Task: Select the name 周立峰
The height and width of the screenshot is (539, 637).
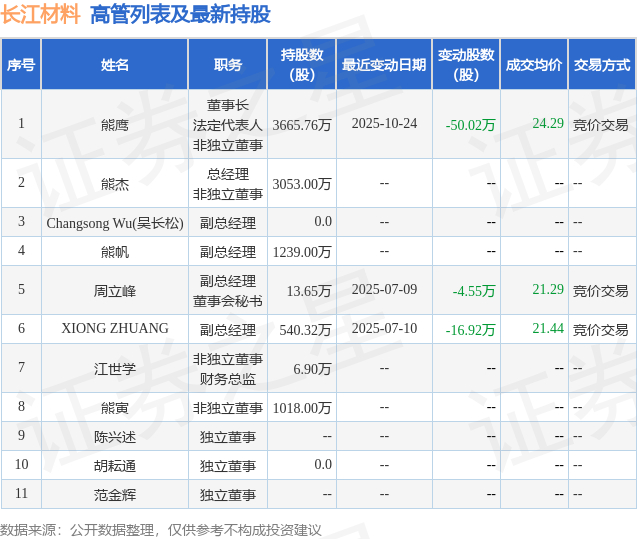Action: coord(115,291)
